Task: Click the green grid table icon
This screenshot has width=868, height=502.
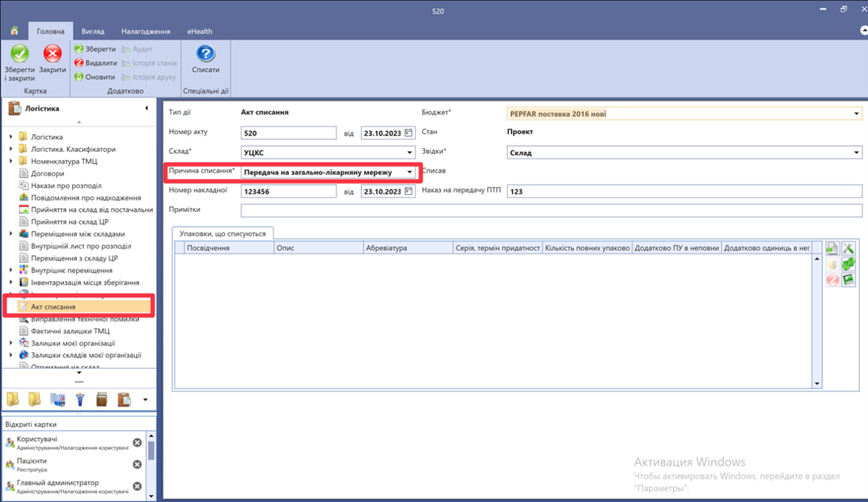Action: 848,279
